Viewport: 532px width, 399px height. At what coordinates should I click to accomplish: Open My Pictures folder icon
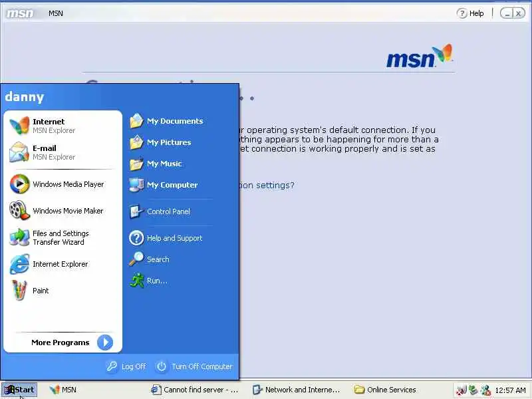pos(136,142)
